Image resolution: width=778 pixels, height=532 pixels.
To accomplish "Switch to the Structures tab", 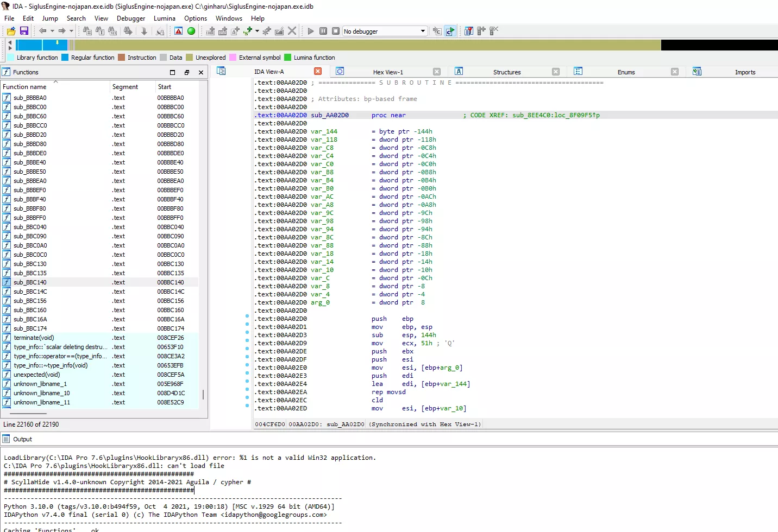I will 506,72.
